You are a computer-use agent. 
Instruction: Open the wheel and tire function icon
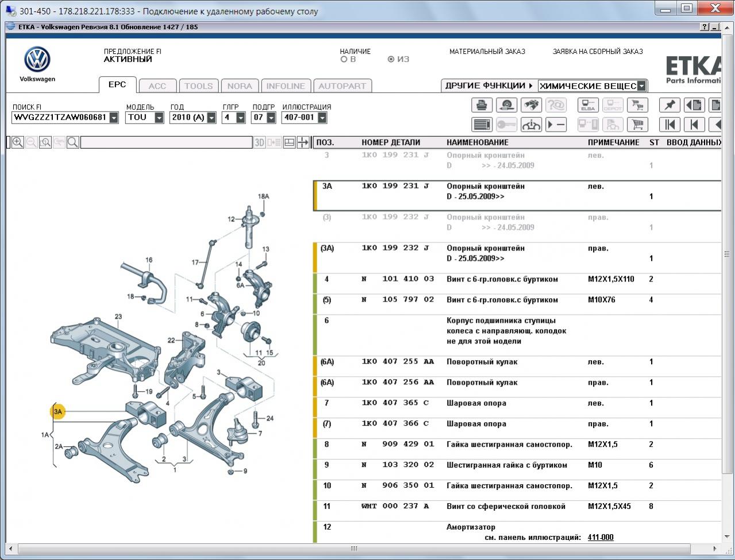506,105
